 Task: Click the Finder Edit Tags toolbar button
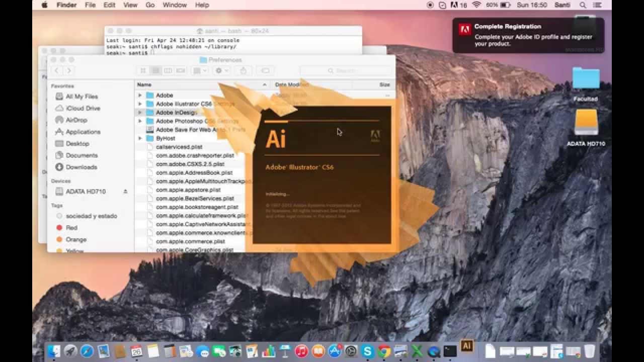[x=265, y=71]
